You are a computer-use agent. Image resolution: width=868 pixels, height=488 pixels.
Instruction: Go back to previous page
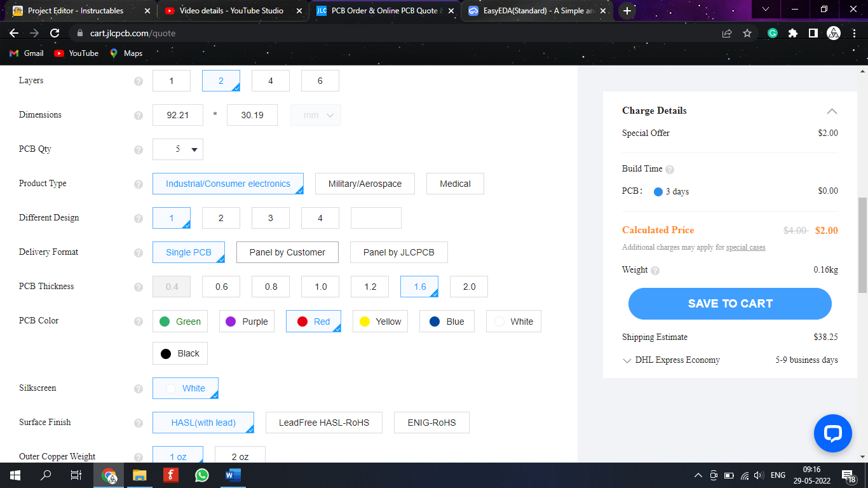point(14,33)
